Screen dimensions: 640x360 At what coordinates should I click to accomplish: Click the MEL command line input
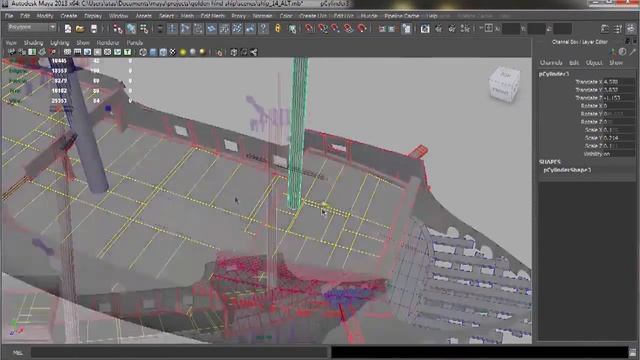pyautogui.click(x=179, y=352)
